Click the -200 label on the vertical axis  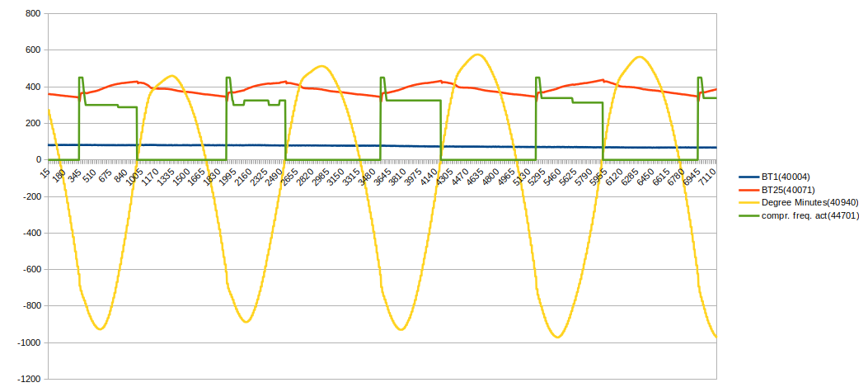click(x=31, y=196)
